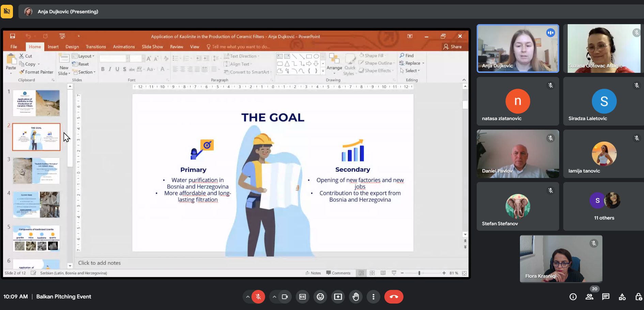Open the File tab
Image resolution: width=644 pixels, height=310 pixels.
(x=14, y=47)
